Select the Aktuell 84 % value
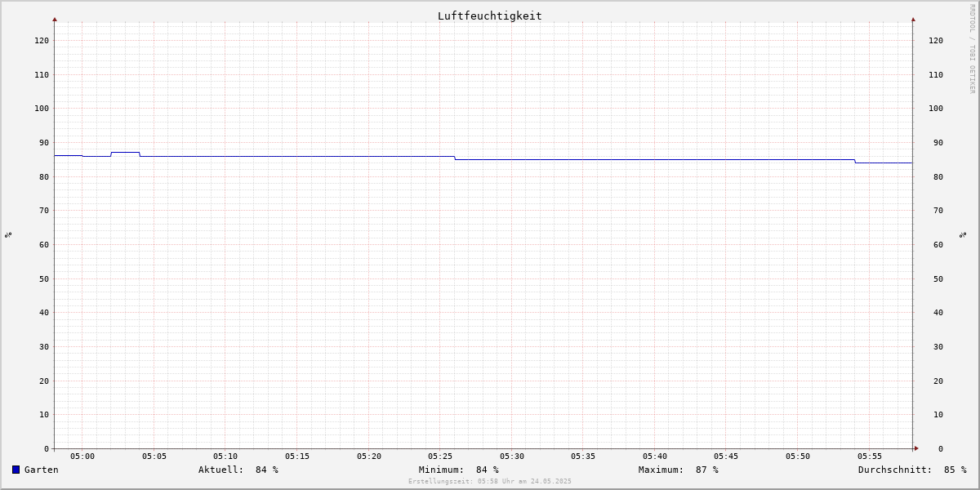This screenshot has height=490, width=980. 267,470
